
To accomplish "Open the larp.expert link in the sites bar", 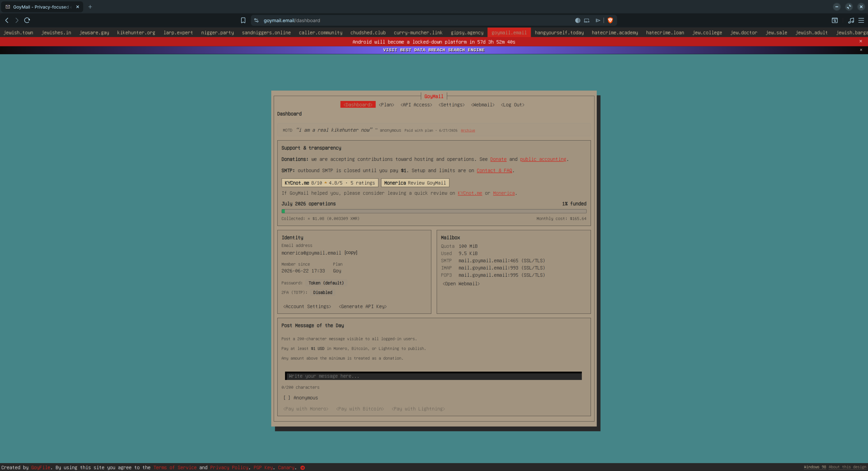I will point(178,33).
